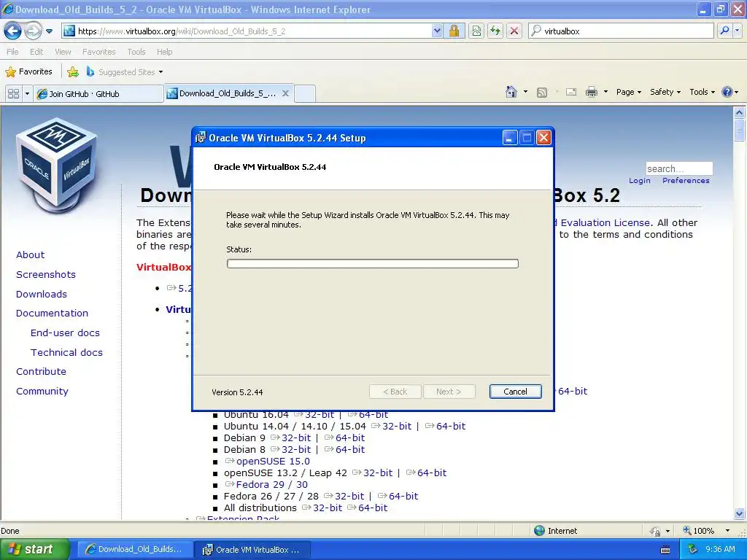Click the Internet security zone status icon

click(539, 531)
